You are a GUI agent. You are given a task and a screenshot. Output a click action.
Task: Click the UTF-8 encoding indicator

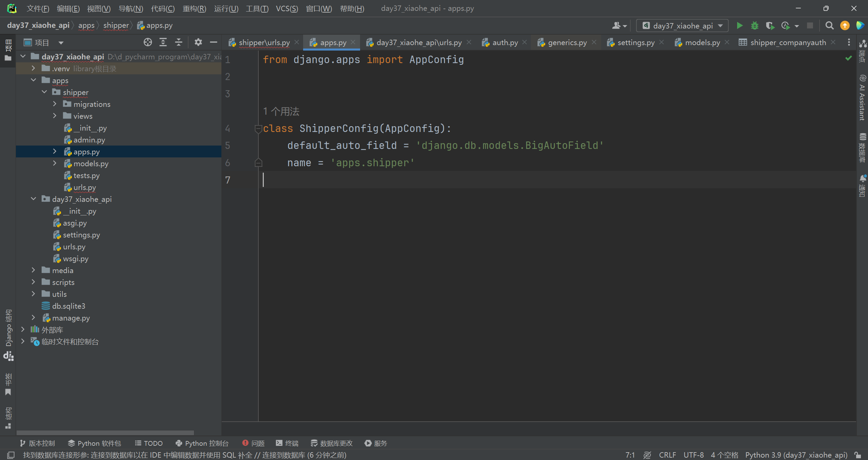coord(693,455)
